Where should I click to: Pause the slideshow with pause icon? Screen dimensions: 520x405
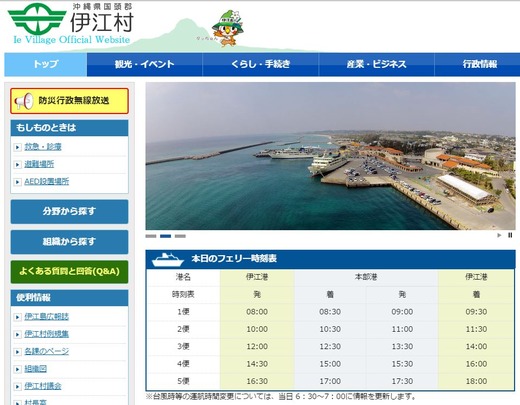510,235
